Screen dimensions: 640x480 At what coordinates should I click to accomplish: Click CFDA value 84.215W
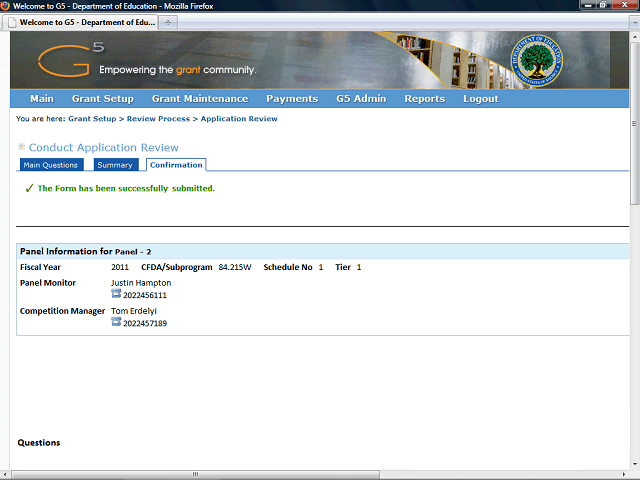pos(235,267)
